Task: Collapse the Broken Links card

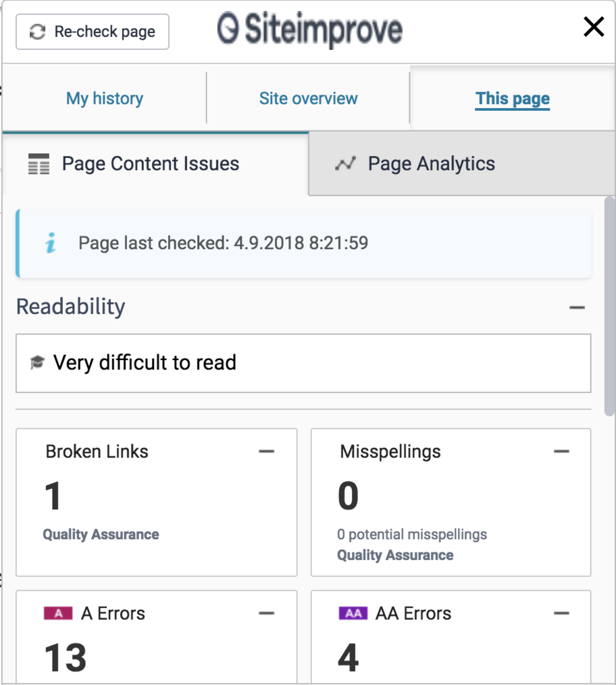Action: click(267, 451)
